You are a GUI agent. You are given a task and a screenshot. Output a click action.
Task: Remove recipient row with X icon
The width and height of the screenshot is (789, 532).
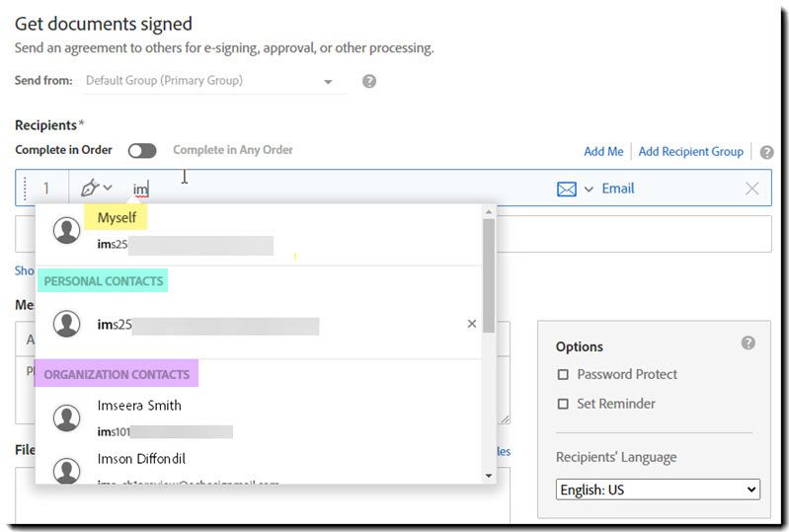click(x=752, y=189)
